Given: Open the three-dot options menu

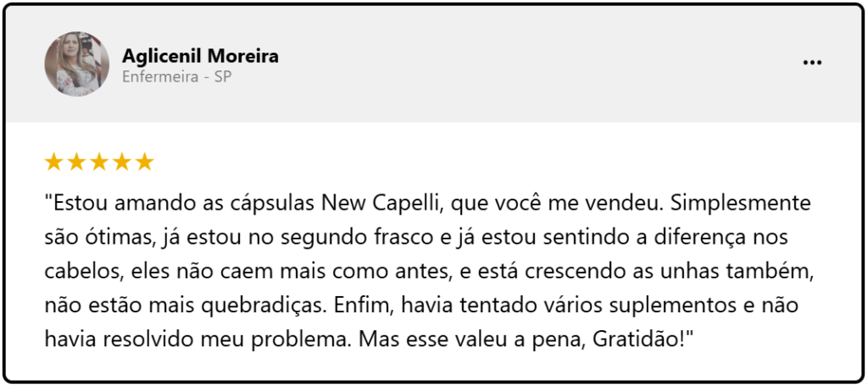Looking at the screenshot, I should 812,63.
